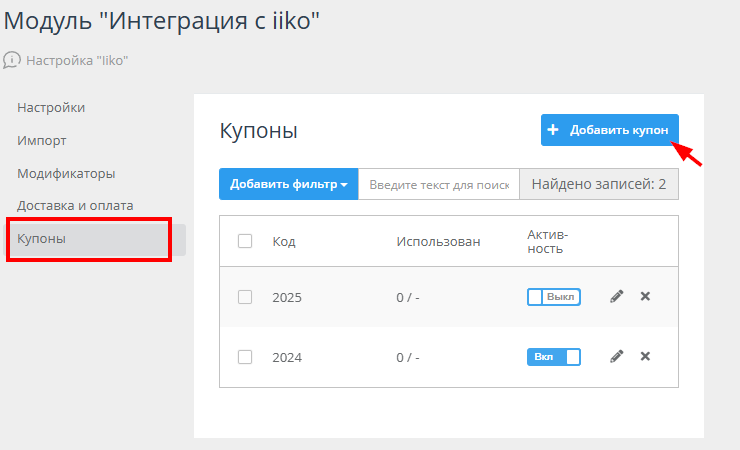Image resolution: width=740 pixels, height=450 pixels.
Task: Select the checkbox next to coupon 2024
Action: coord(245,357)
